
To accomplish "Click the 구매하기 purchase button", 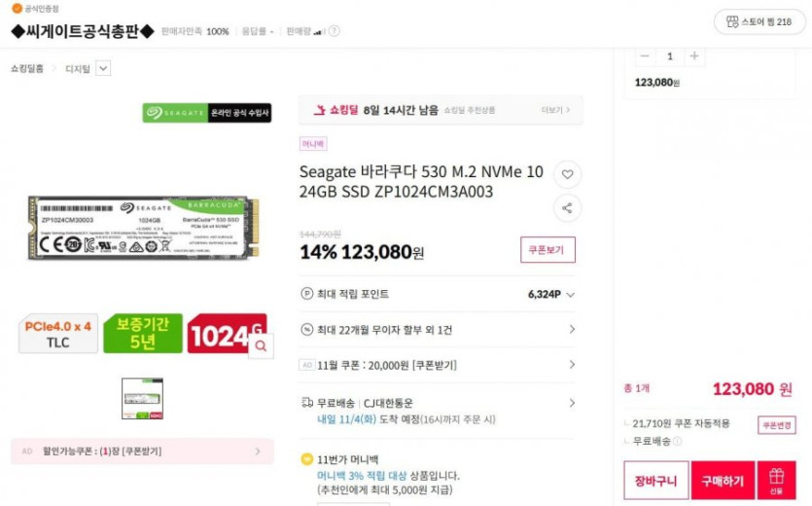I will coord(723,480).
